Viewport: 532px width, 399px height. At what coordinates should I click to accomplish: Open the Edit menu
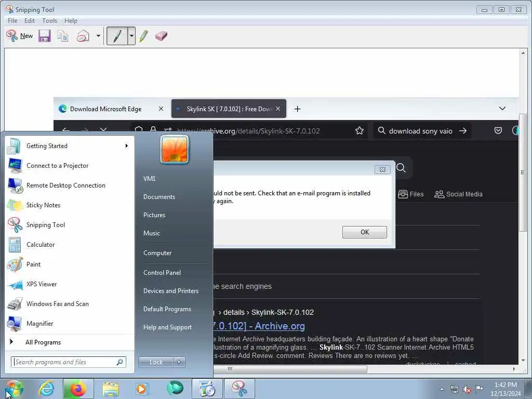point(30,21)
